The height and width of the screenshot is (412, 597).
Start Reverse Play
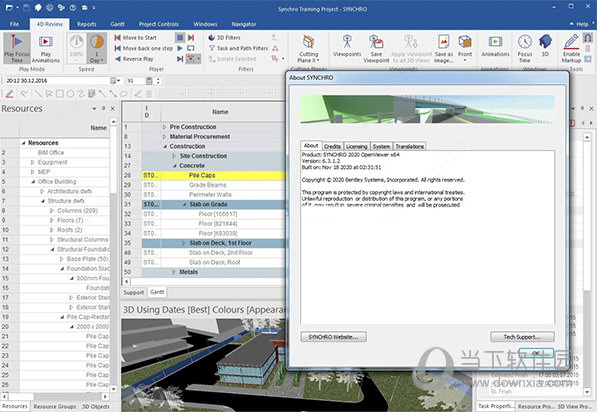tap(134, 59)
